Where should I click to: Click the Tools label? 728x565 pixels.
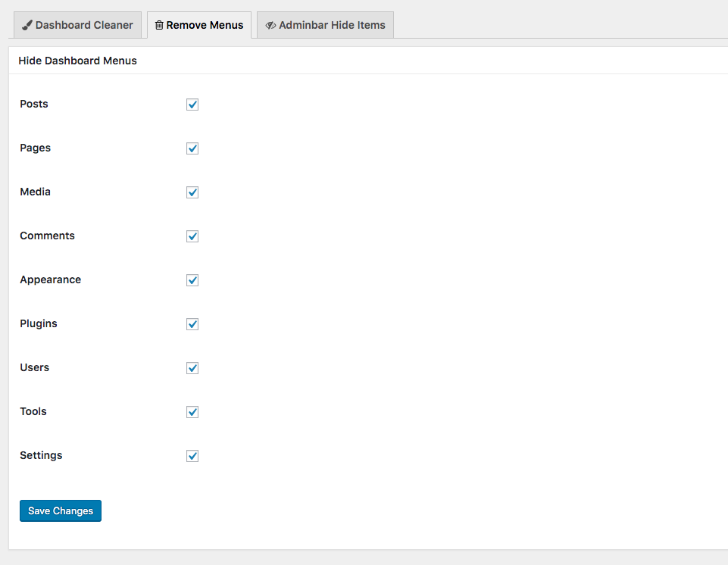(33, 411)
